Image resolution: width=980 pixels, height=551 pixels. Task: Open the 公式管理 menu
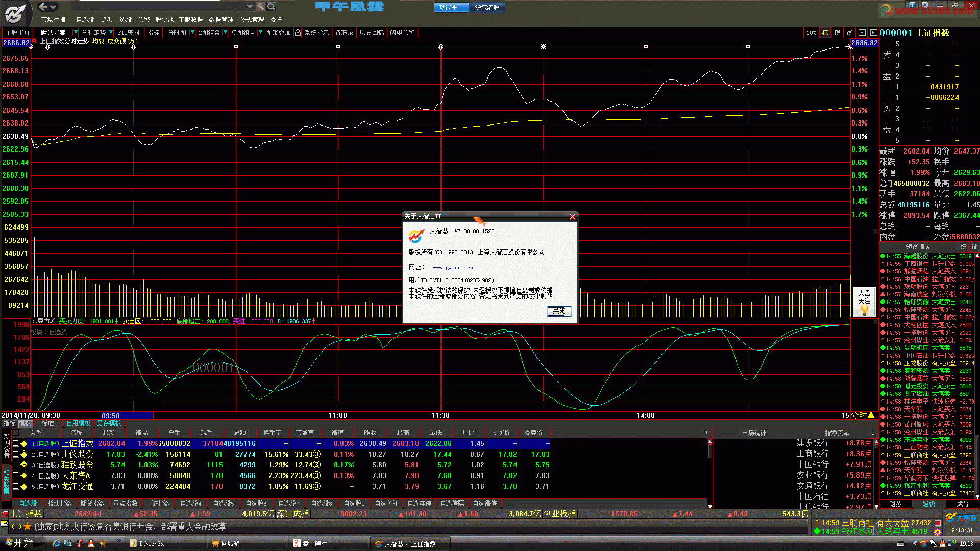click(x=252, y=20)
